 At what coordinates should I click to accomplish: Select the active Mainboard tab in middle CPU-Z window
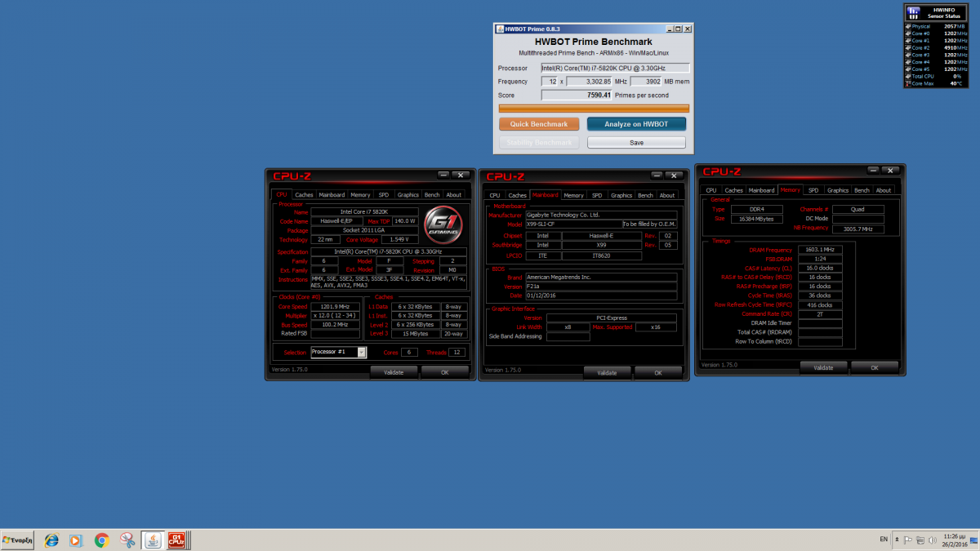pyautogui.click(x=545, y=195)
